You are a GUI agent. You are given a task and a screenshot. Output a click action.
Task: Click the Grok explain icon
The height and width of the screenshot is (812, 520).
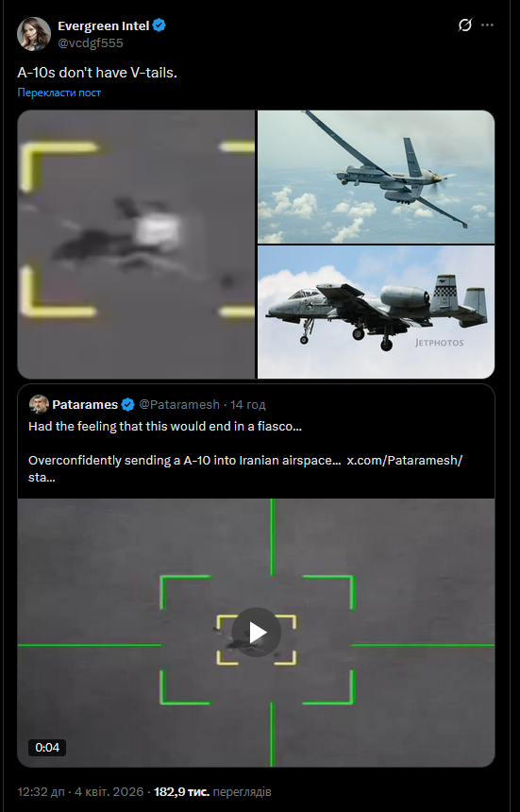(464, 25)
